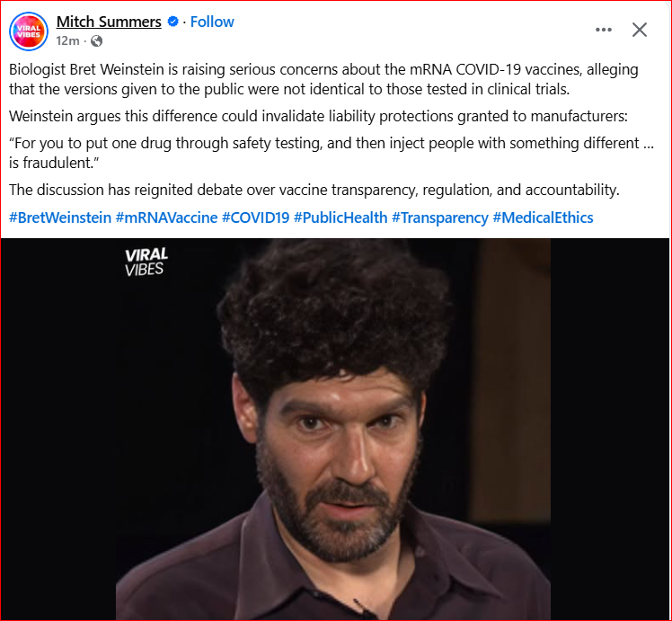This screenshot has width=672, height=621.
Task: Open Mitch Summers profile name link
Action: 109,22
